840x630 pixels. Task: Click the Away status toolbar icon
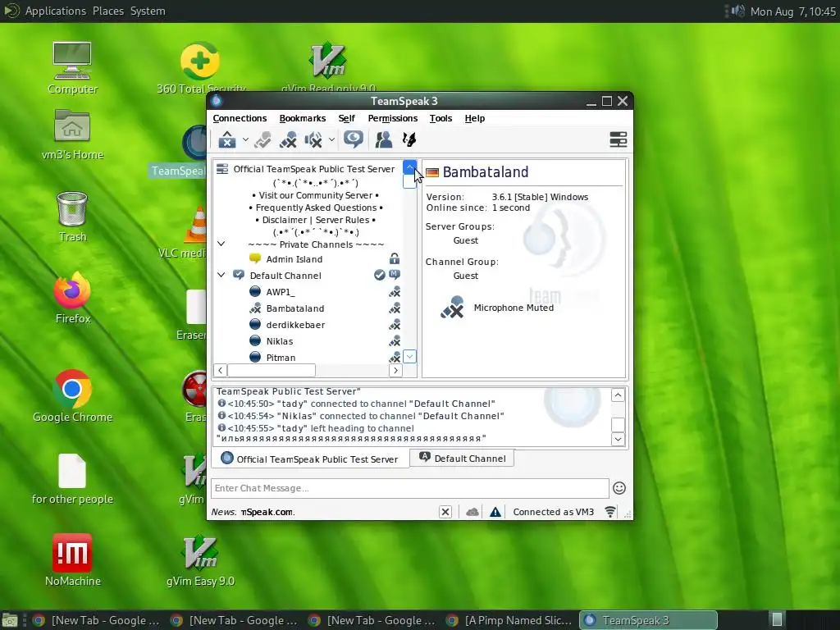point(227,139)
